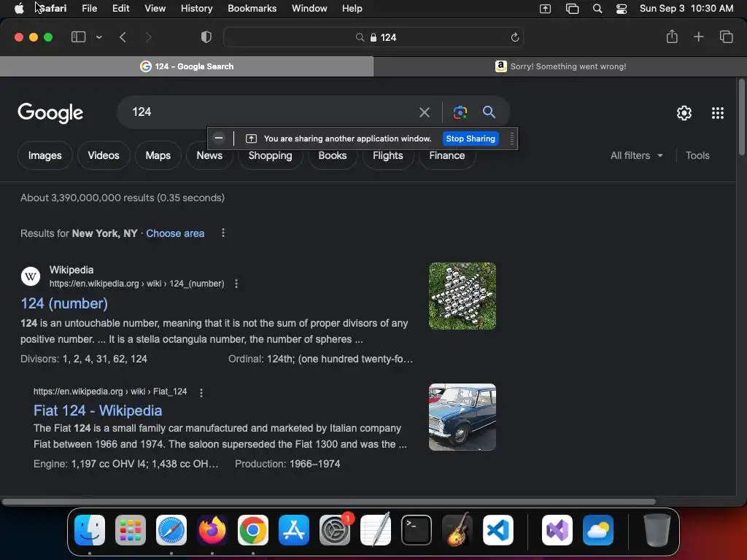Open Spotlight search in menu bar
Viewport: 747px width, 560px height.
597,9
